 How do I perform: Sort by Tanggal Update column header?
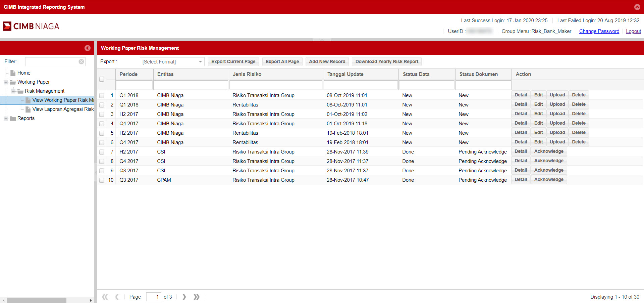click(345, 74)
